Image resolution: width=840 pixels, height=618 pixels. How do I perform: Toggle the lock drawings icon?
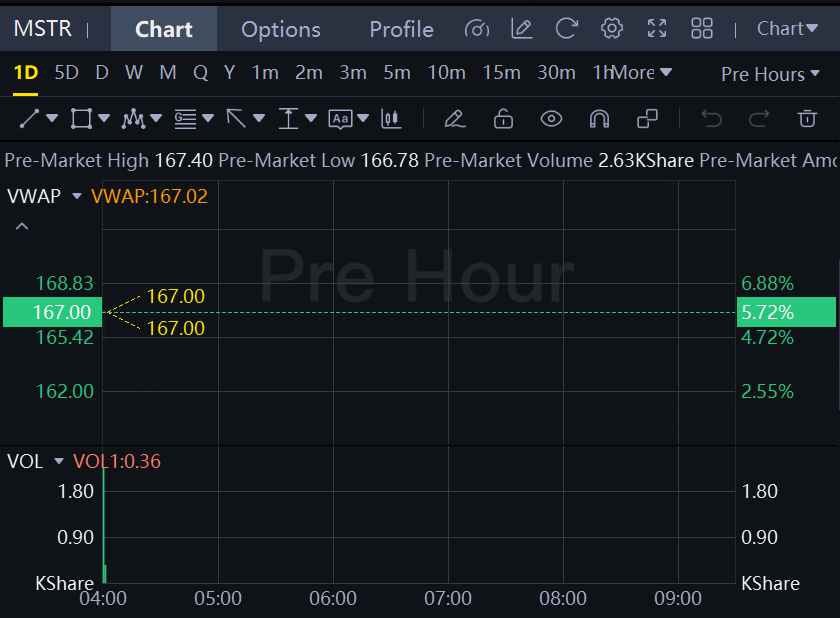click(503, 119)
